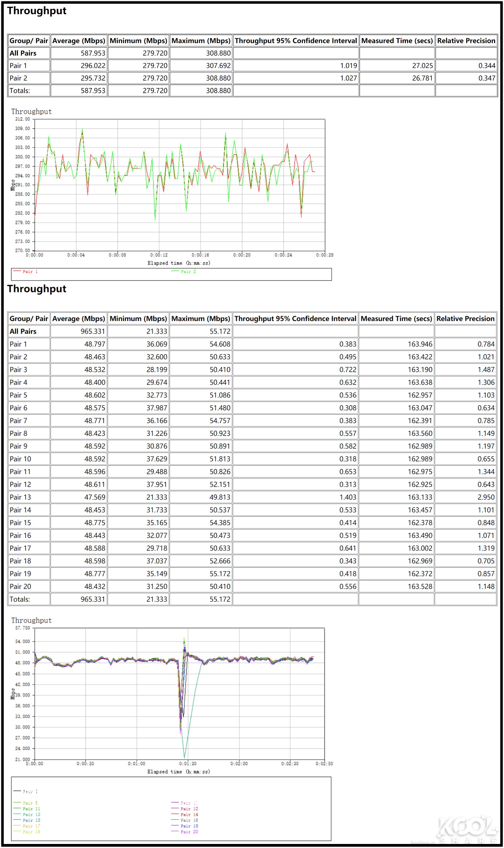Click the second 'Throughput' heading
The width and height of the screenshot is (504, 848).
[x=37, y=289]
